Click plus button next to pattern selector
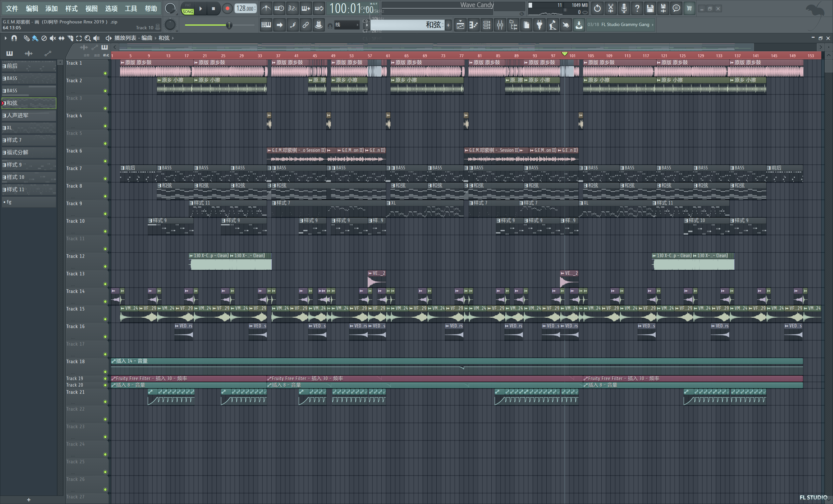Image resolution: width=833 pixels, height=504 pixels. coord(448,25)
